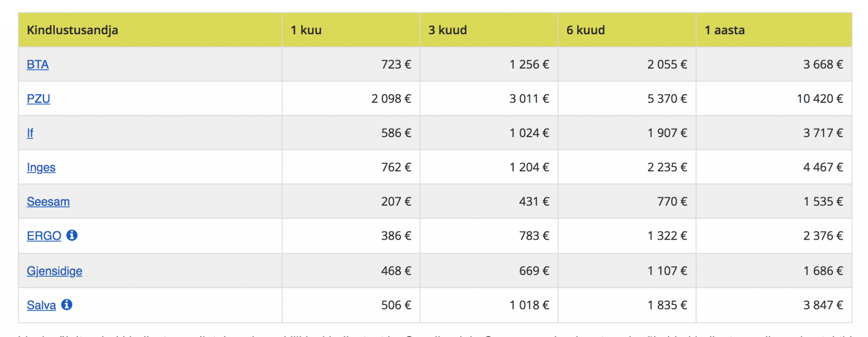Click the info icon next to ERGO

click(x=72, y=235)
